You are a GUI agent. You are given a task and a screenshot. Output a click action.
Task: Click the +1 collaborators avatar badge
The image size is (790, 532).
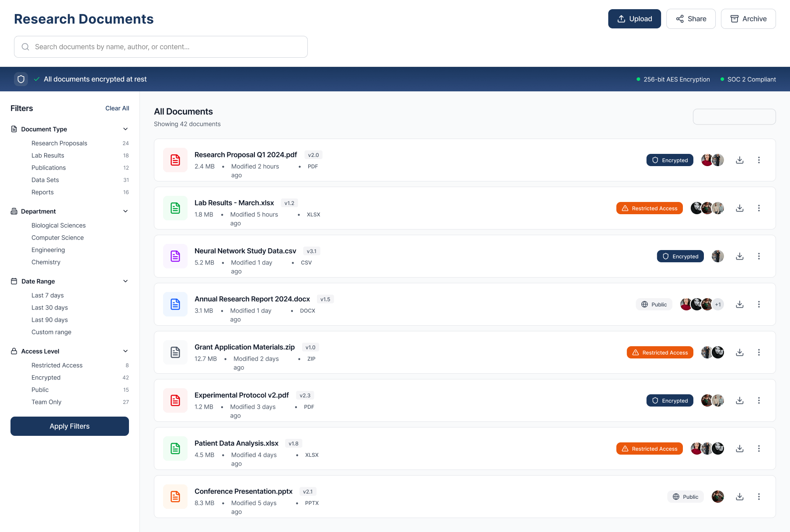point(718,304)
